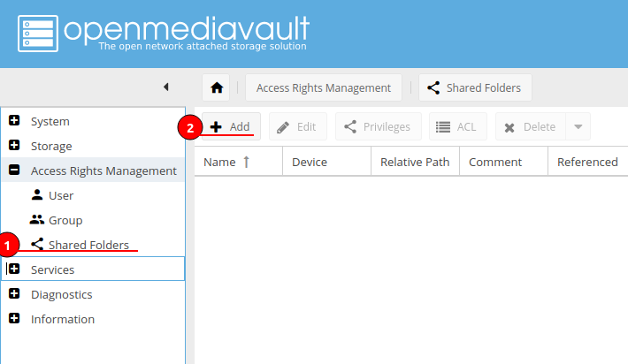This screenshot has height=364, width=628.
Task: Expand the Services tree node
Action: point(14,269)
